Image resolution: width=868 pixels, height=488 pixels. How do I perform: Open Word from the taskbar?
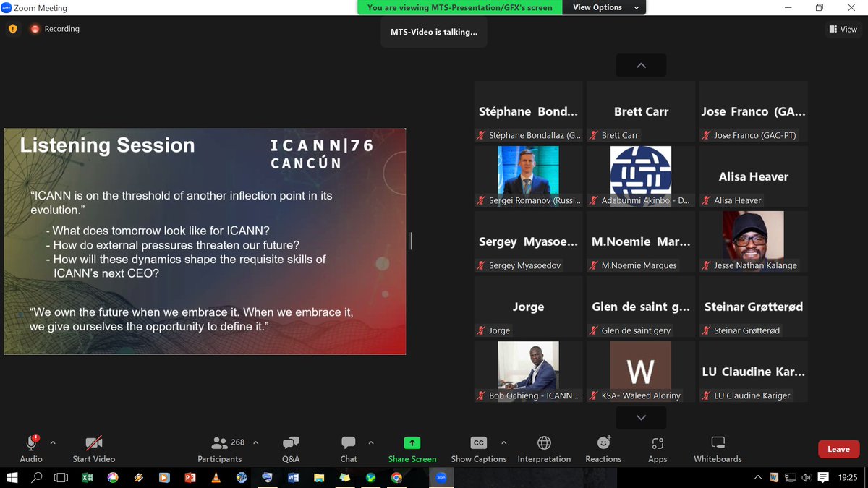coord(293,477)
